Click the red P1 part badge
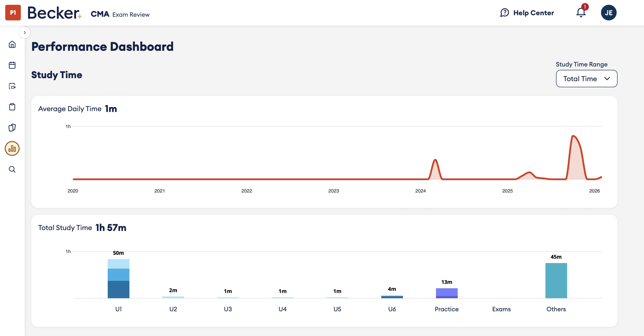 tap(13, 13)
